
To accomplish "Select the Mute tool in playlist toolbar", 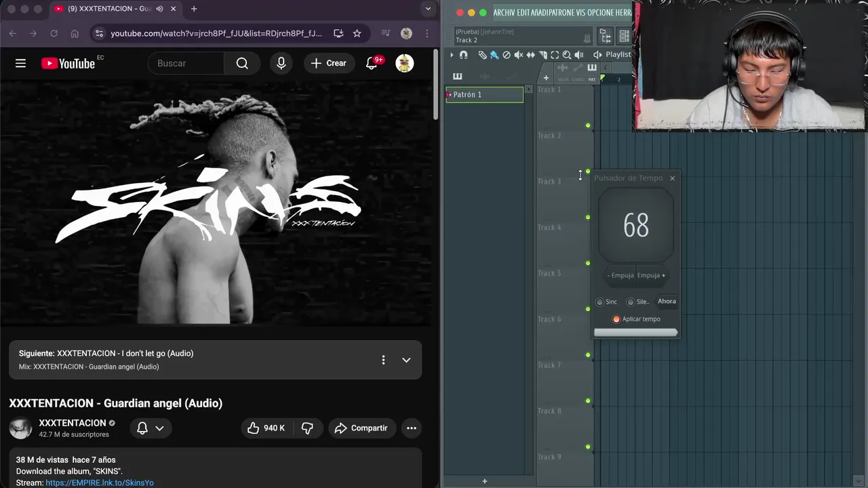I will coord(519,55).
